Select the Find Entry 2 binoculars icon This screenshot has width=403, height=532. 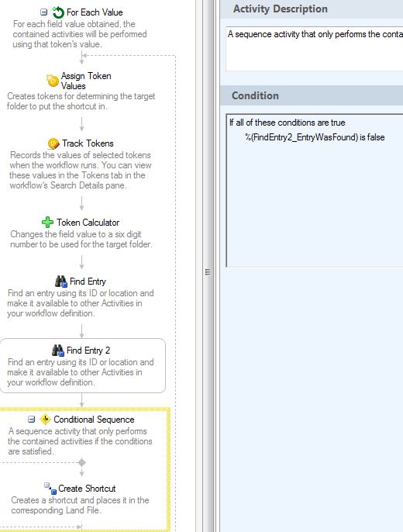tap(58, 351)
